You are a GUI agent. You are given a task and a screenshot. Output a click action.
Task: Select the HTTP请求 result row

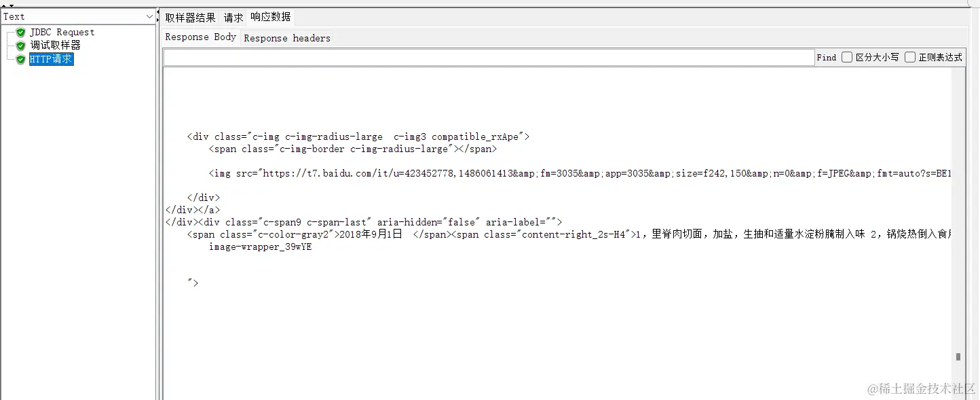tap(51, 60)
